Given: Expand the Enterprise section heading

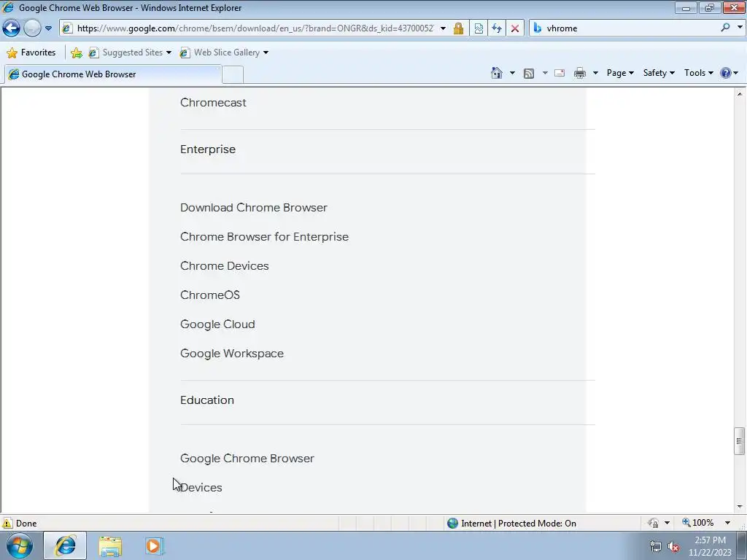Looking at the screenshot, I should pos(208,149).
